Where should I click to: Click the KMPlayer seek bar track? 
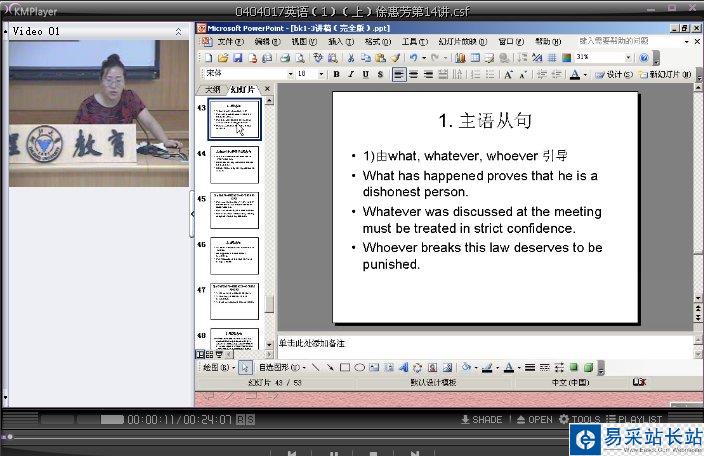tap(287, 437)
